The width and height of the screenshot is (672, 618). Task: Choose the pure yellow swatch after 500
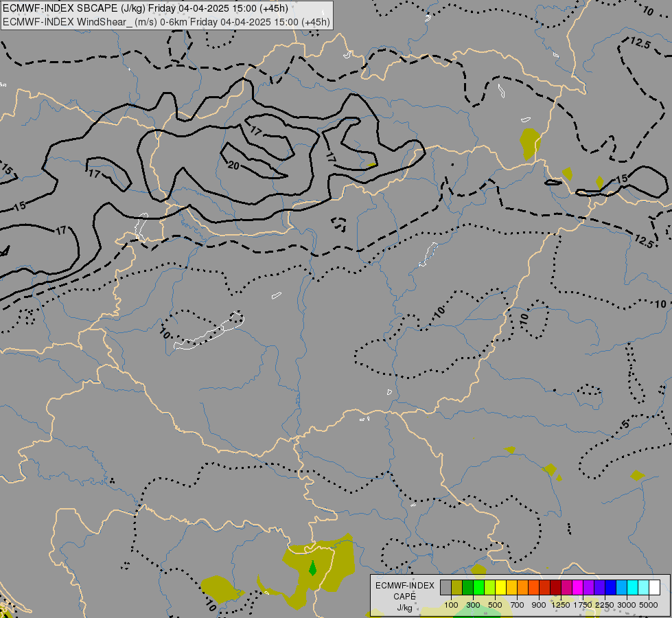(500, 587)
